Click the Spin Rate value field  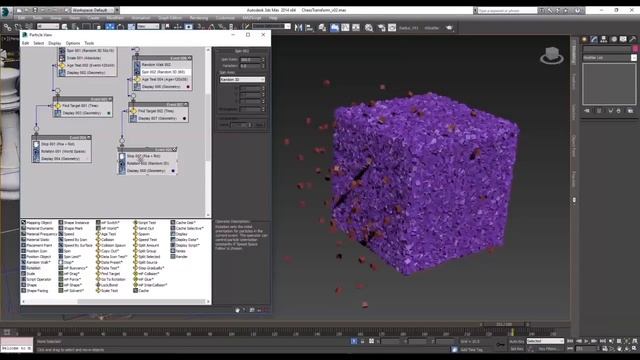pyautogui.click(x=250, y=60)
